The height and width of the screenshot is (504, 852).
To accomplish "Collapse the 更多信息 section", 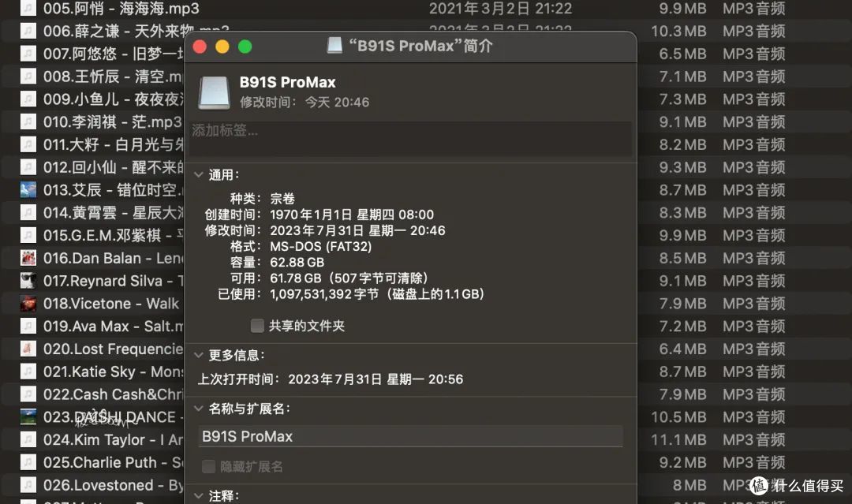I will click(x=198, y=355).
